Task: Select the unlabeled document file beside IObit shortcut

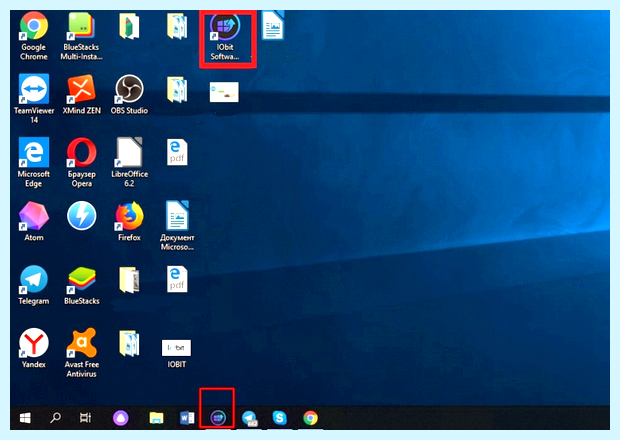Action: (x=273, y=25)
